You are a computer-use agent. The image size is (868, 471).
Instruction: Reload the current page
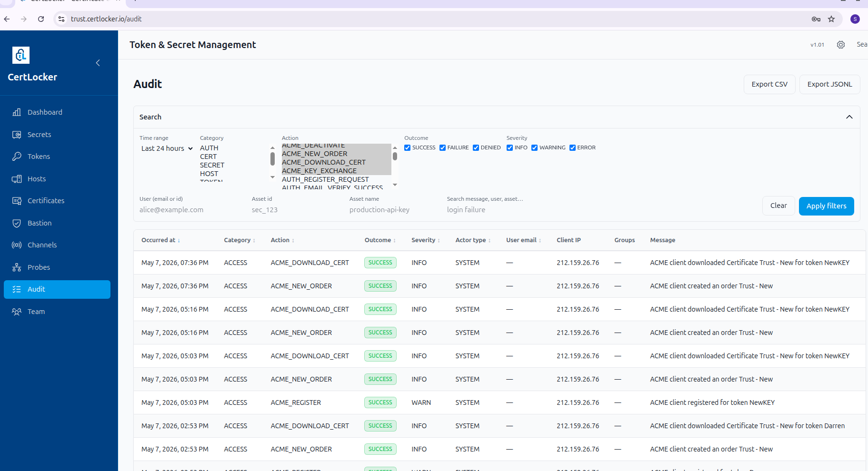(x=41, y=19)
